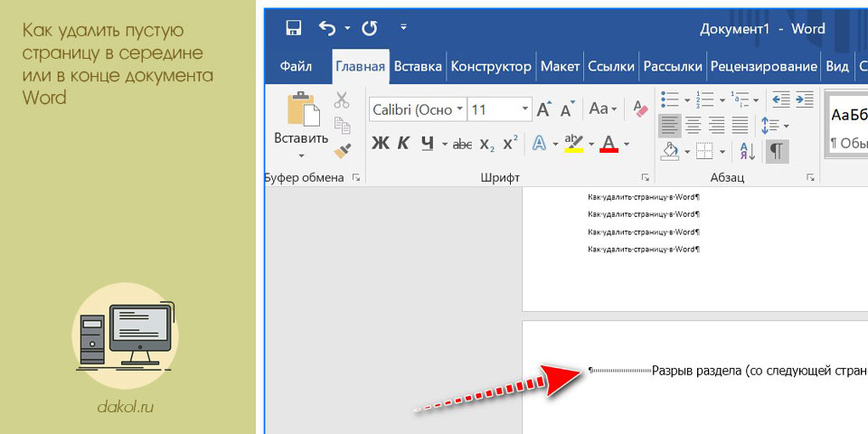Center align the text
This screenshot has width=868, height=434.
pyautogui.click(x=693, y=125)
